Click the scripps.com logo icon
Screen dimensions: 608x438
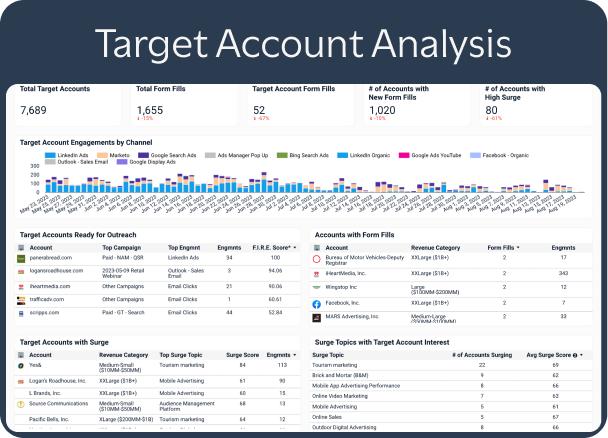[x=21, y=313]
